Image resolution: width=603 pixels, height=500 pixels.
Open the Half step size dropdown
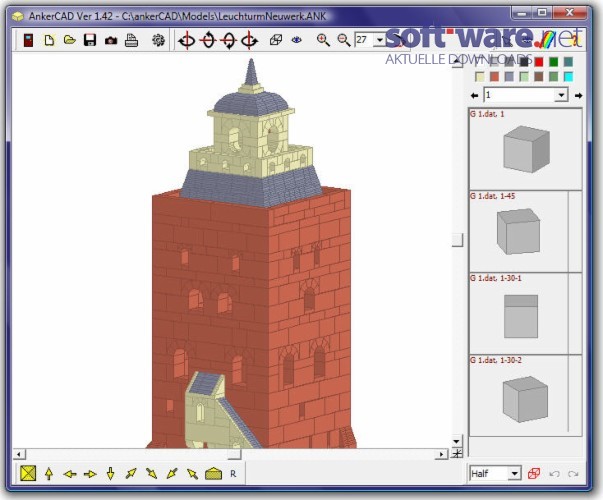(x=514, y=473)
